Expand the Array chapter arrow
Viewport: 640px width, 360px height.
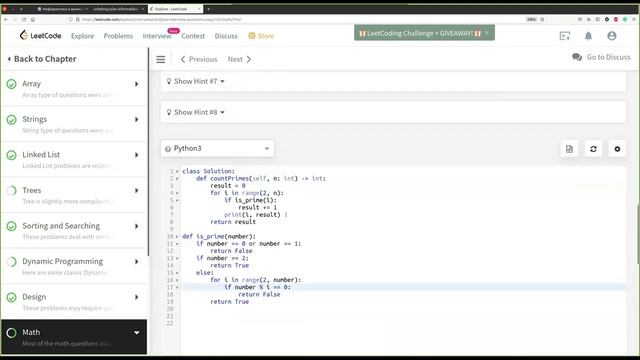137,84
